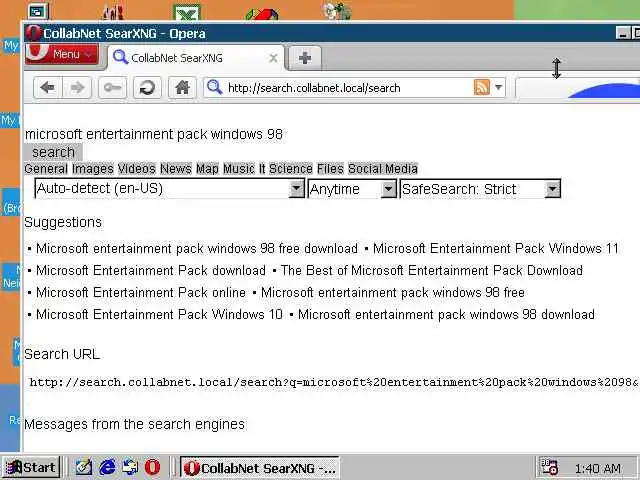This screenshot has height=480, width=640.
Task: Select the News category
Action: (176, 169)
